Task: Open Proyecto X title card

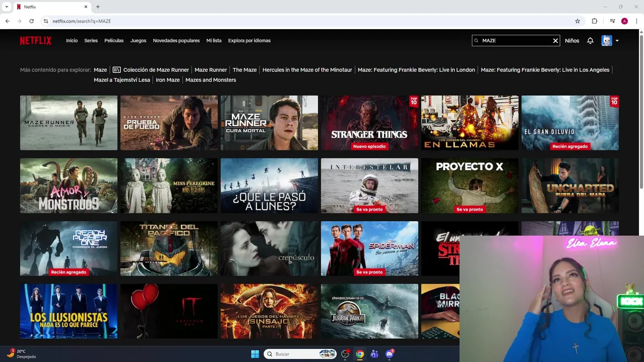Action: [470, 186]
